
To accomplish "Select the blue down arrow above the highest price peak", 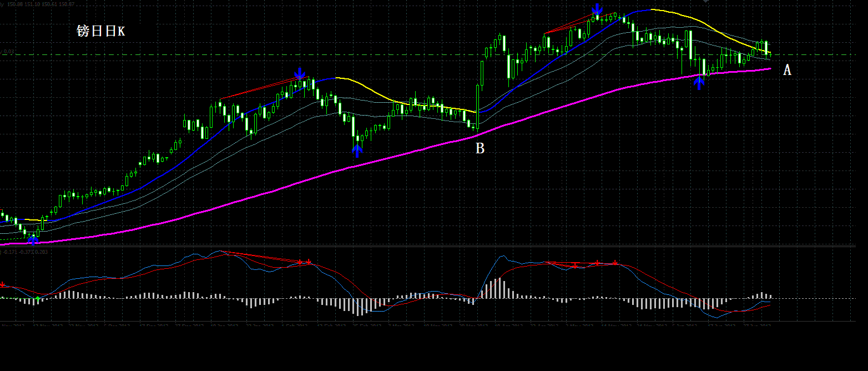I will 597,8.
